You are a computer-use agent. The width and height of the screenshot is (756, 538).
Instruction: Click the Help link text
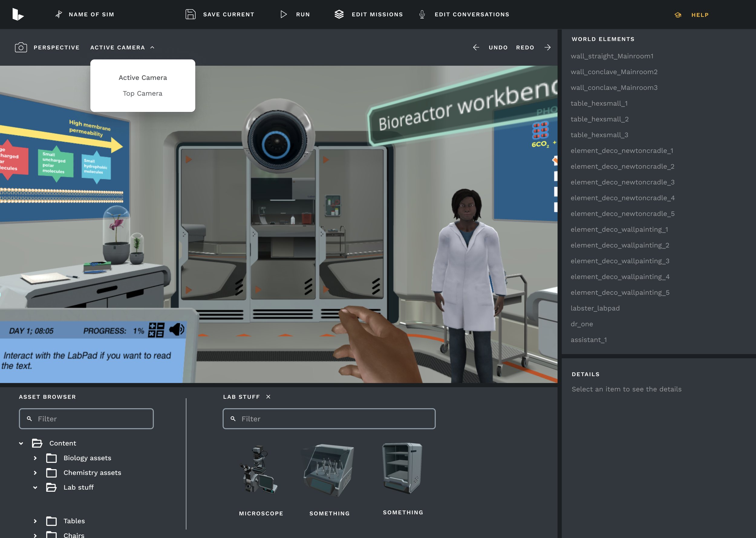pos(700,15)
